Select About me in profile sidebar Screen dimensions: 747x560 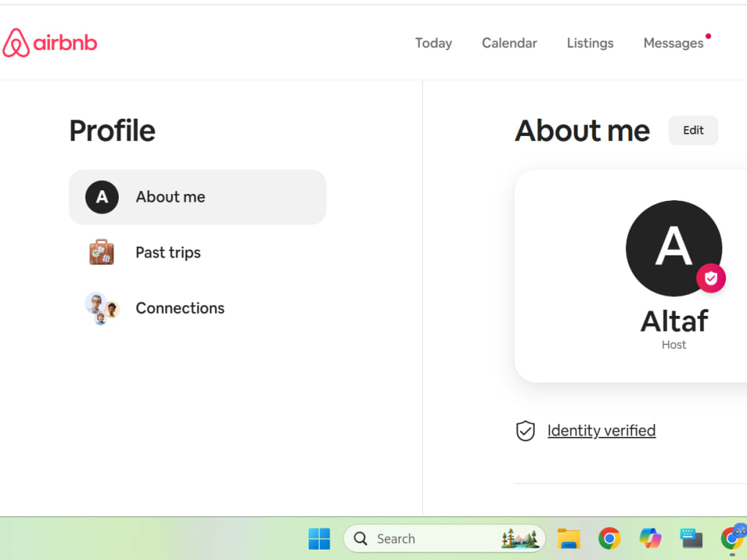coord(197,197)
